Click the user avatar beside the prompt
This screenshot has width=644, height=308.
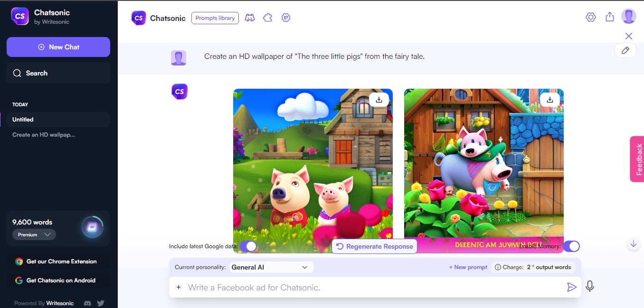point(179,58)
